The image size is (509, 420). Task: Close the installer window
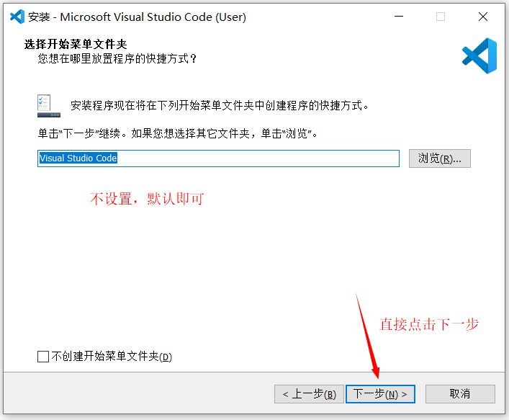482,17
